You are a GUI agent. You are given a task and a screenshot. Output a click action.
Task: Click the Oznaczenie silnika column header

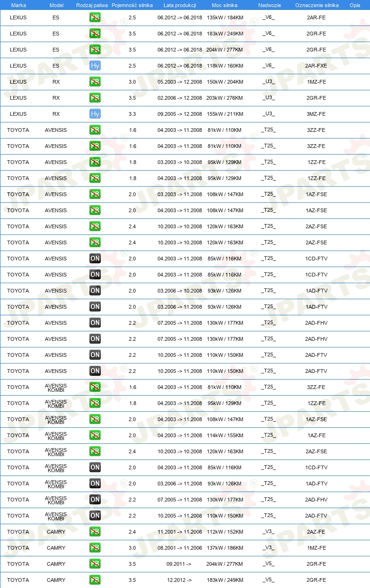tap(317, 5)
